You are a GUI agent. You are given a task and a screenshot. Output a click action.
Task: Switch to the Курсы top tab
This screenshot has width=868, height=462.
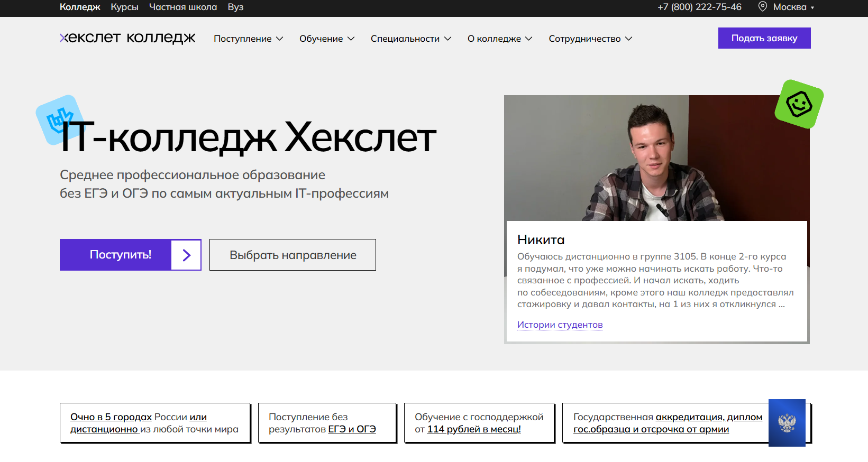point(124,7)
